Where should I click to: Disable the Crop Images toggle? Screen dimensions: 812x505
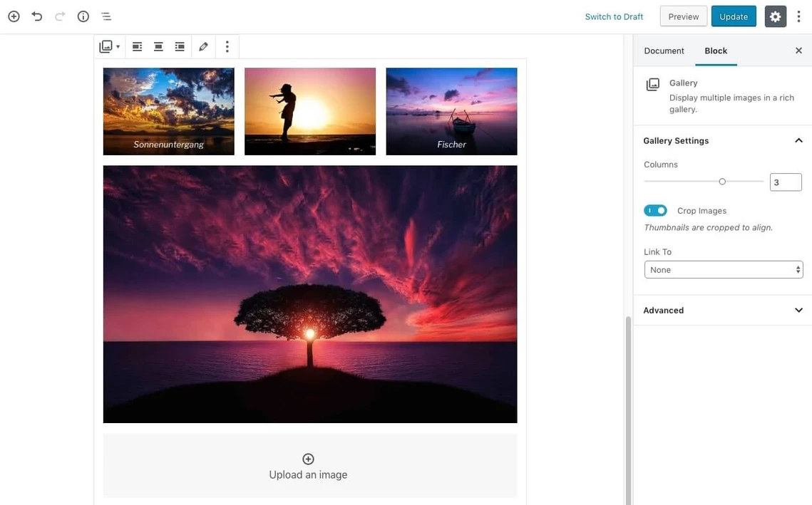coord(655,211)
